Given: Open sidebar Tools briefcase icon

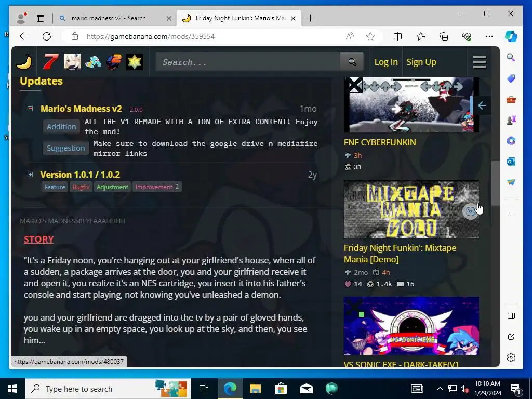Looking at the screenshot, I should click(511, 99).
